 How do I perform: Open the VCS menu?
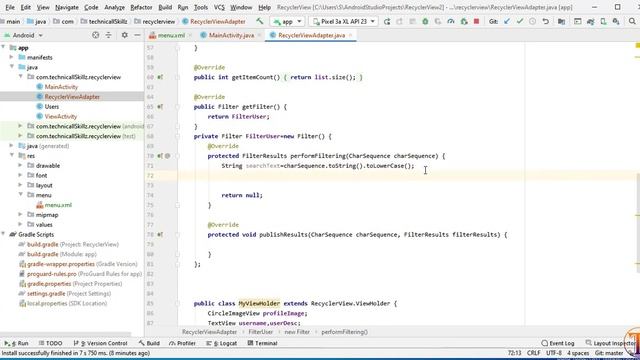pyautogui.click(x=219, y=7)
